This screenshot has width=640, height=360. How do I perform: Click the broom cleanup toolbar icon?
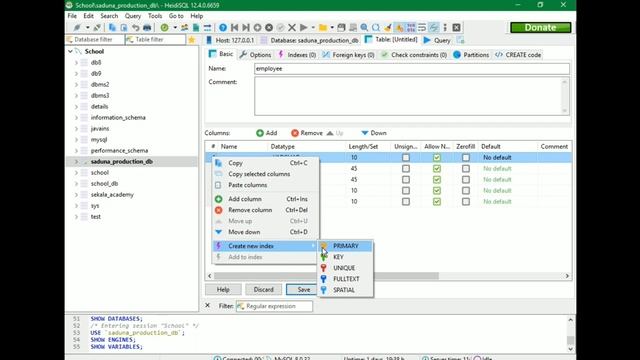point(387,27)
